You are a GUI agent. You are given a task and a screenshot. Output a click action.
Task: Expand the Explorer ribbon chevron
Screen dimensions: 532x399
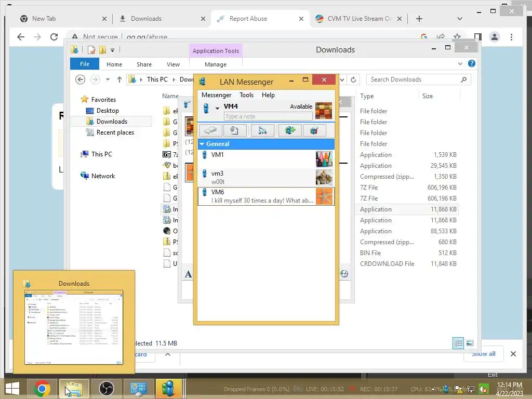pyautogui.click(x=460, y=63)
